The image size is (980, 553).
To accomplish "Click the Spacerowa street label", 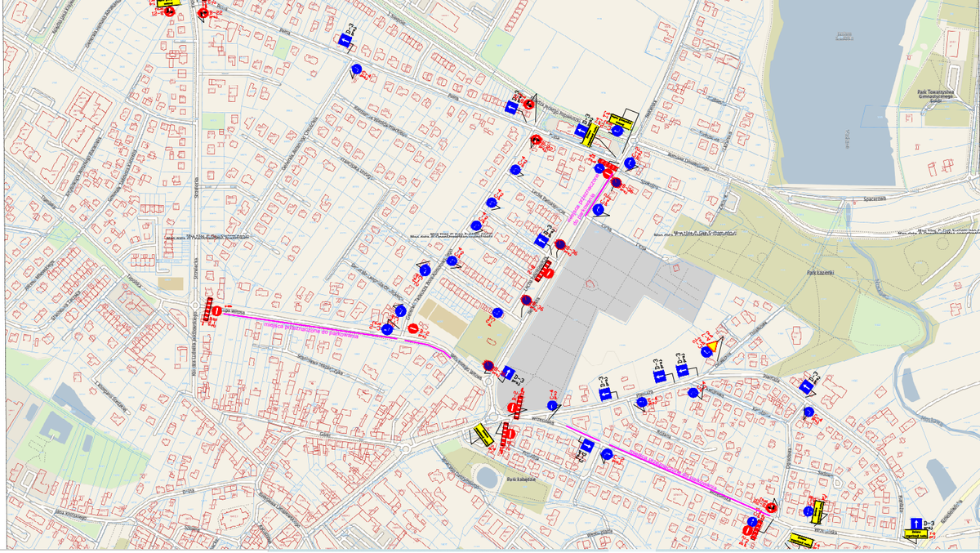I will (875, 198).
